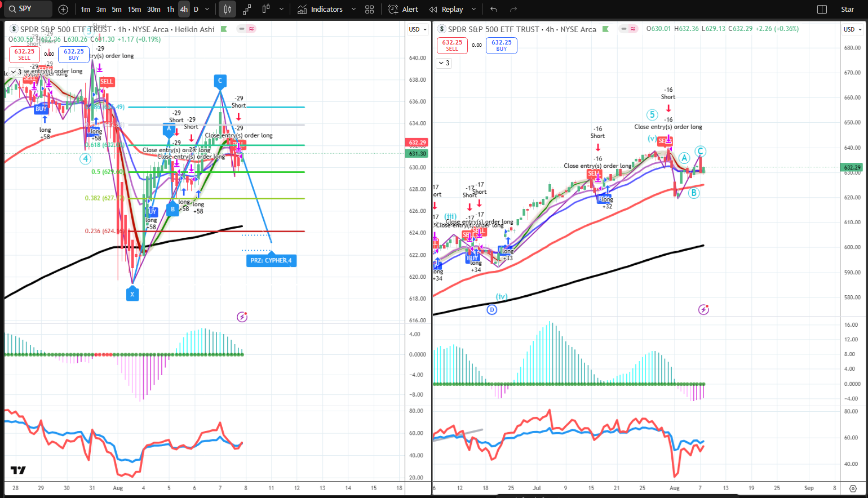Click the S symbol logo on 1h chart title
The height and width of the screenshot is (498, 868).
pyautogui.click(x=14, y=29)
